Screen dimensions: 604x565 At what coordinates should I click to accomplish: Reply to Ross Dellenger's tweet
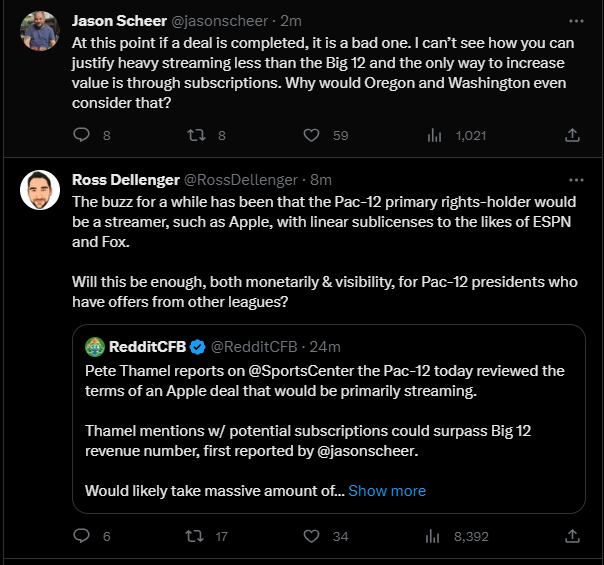click(84, 536)
